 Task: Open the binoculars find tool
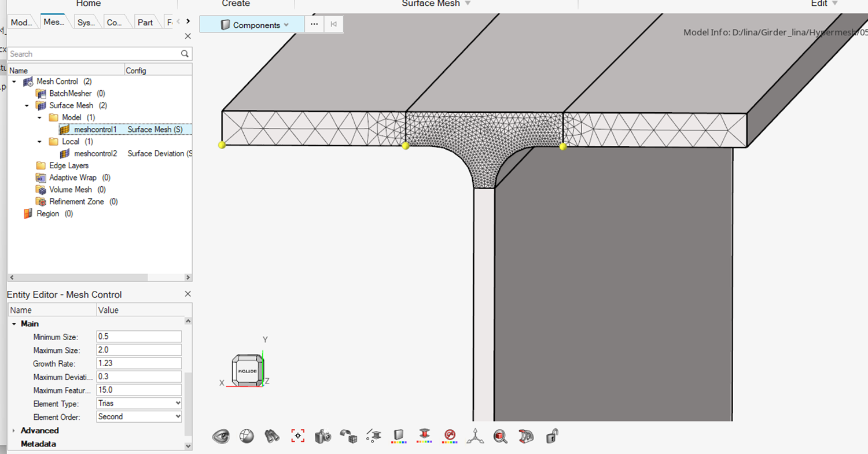pos(272,436)
